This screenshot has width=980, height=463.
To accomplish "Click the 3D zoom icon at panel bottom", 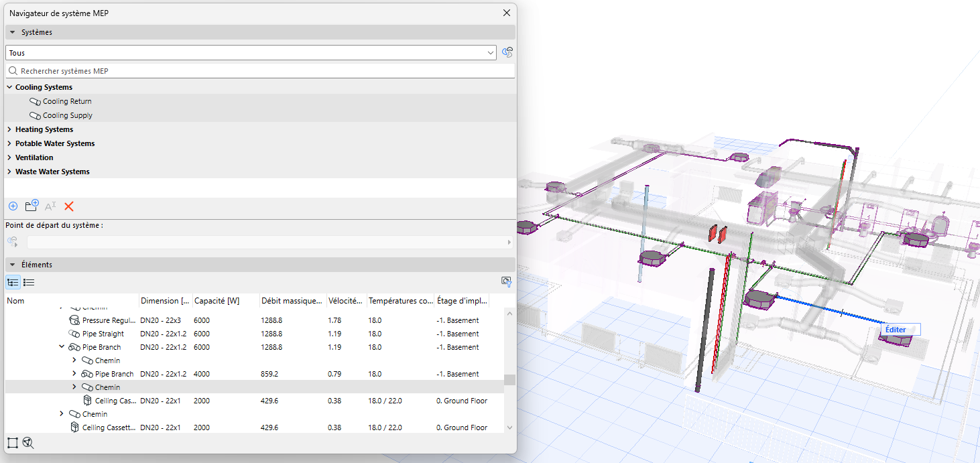I will (28, 442).
